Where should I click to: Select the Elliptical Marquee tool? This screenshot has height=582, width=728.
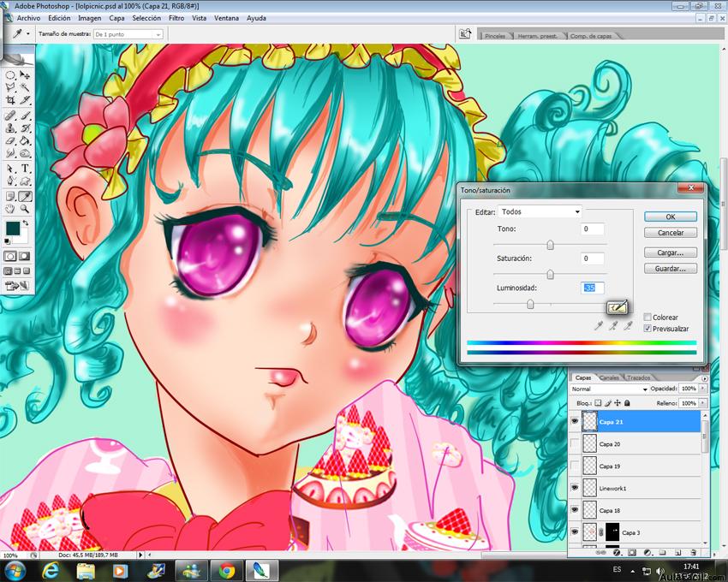[10, 75]
